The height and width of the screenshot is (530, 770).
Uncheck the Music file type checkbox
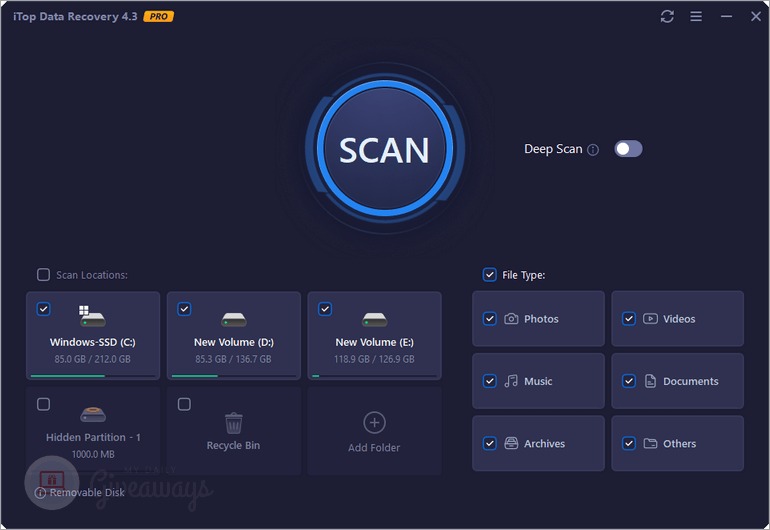(x=490, y=381)
